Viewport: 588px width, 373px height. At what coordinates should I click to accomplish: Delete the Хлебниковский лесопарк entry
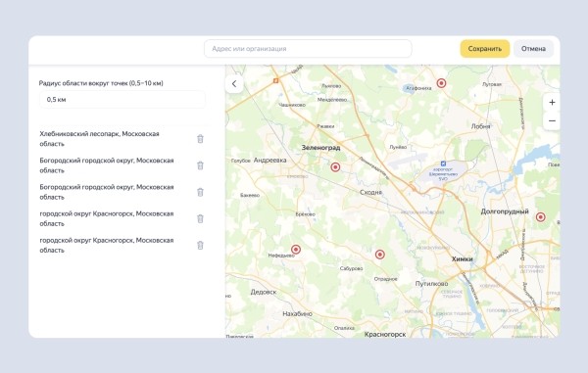coord(200,139)
